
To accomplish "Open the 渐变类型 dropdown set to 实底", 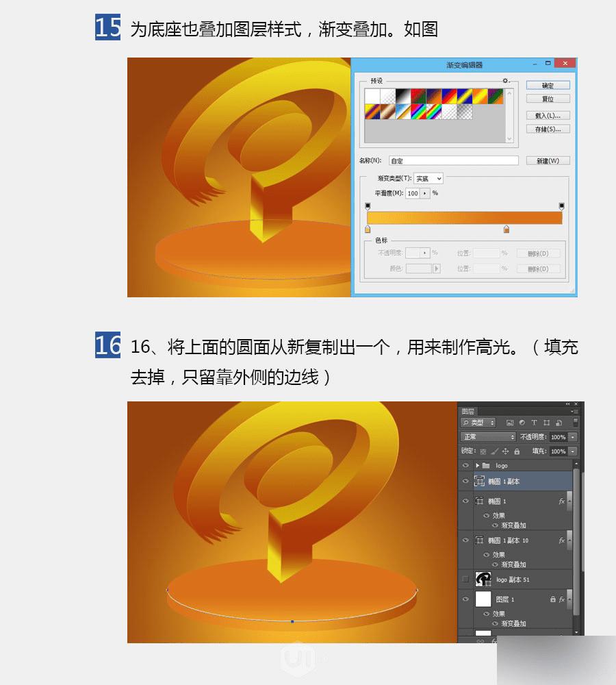I will tap(428, 179).
